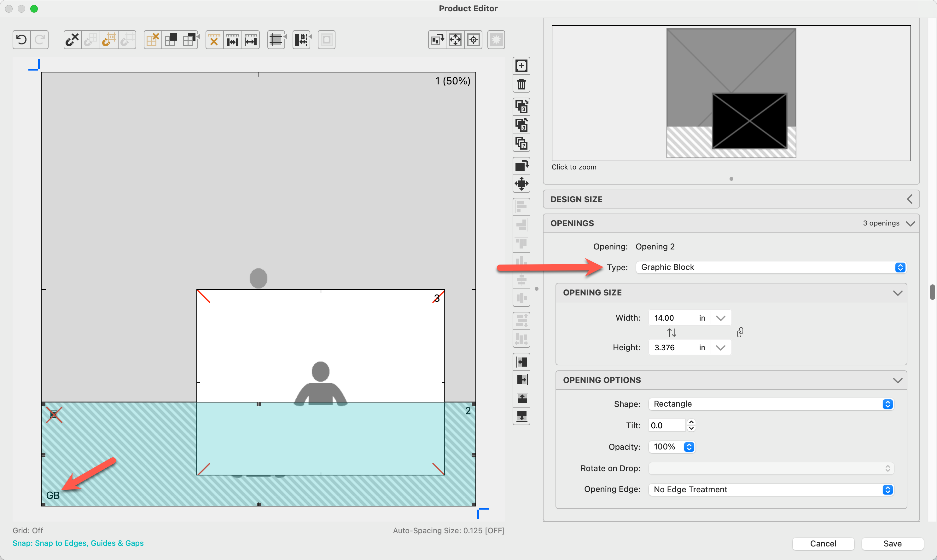937x560 pixels.
Task: Delete the opening with the trash icon
Action: point(521,84)
